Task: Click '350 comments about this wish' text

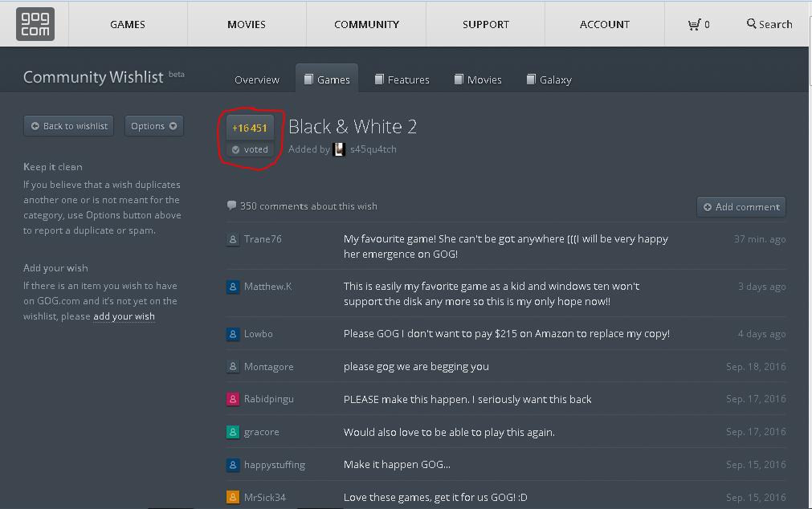Action: click(308, 206)
